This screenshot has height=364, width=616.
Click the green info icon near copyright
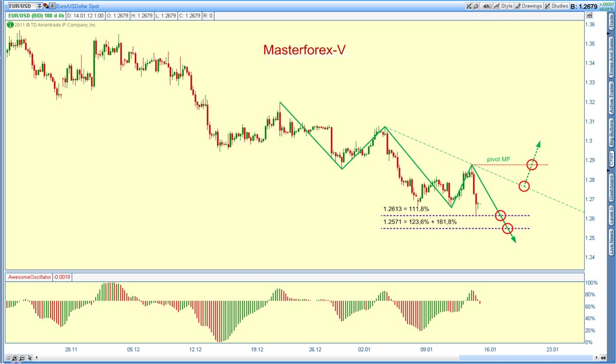point(10,25)
